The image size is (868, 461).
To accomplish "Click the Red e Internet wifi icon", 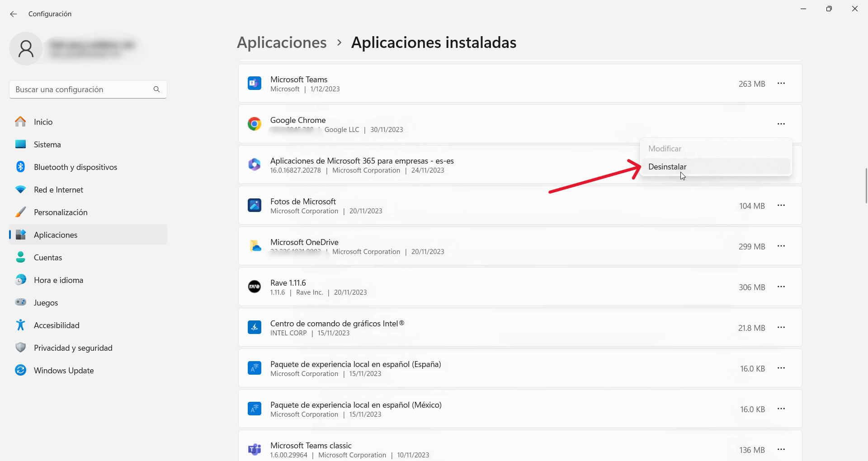I will pos(20,189).
